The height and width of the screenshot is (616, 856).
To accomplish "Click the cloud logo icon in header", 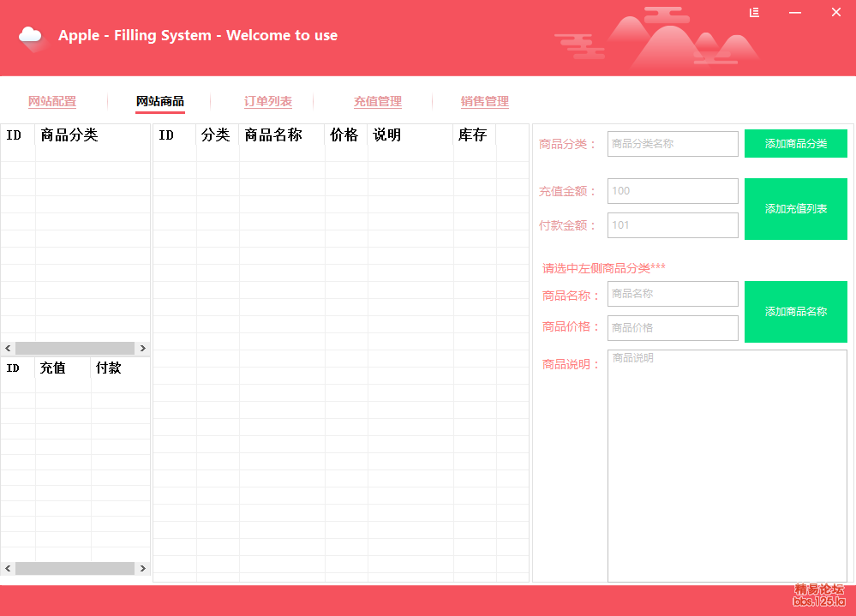I will [x=31, y=36].
